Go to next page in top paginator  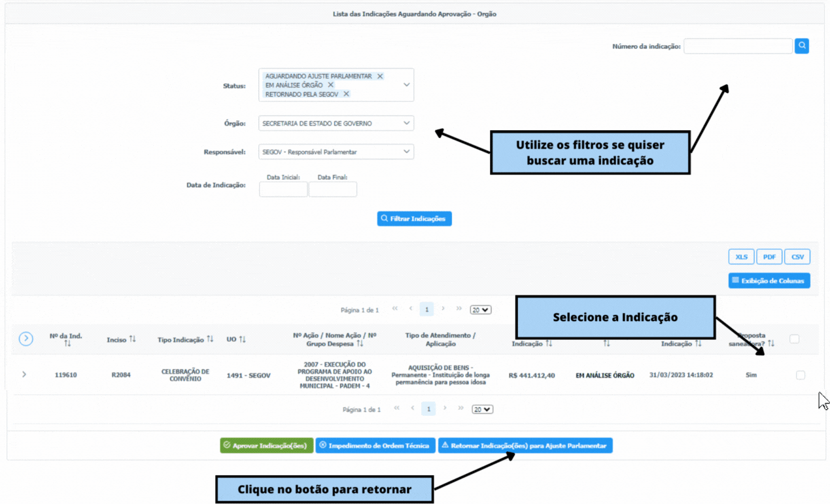443,309
